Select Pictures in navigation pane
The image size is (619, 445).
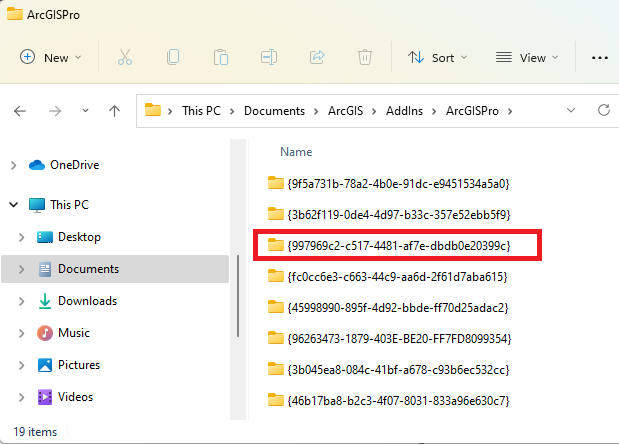click(69, 365)
